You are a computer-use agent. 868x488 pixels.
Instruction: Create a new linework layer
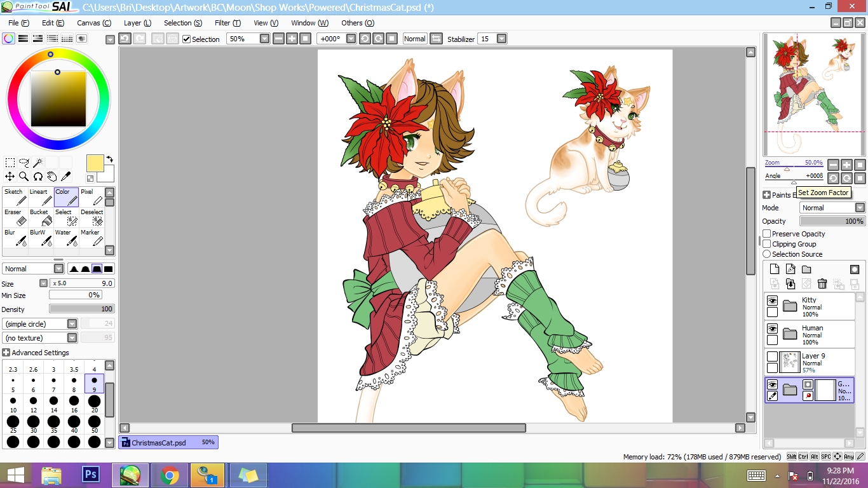coord(790,269)
